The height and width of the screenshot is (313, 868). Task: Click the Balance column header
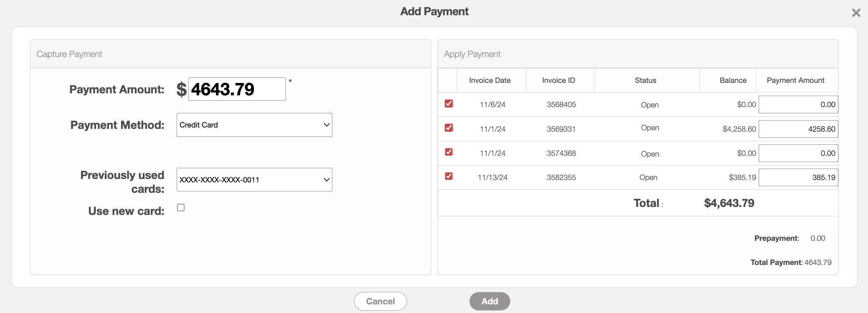click(x=733, y=80)
